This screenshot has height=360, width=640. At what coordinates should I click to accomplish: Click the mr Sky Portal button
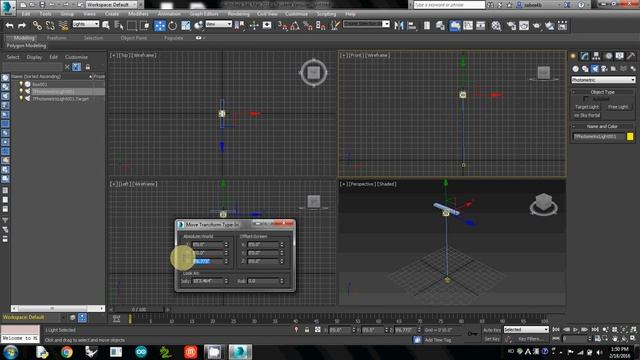click(x=587, y=116)
